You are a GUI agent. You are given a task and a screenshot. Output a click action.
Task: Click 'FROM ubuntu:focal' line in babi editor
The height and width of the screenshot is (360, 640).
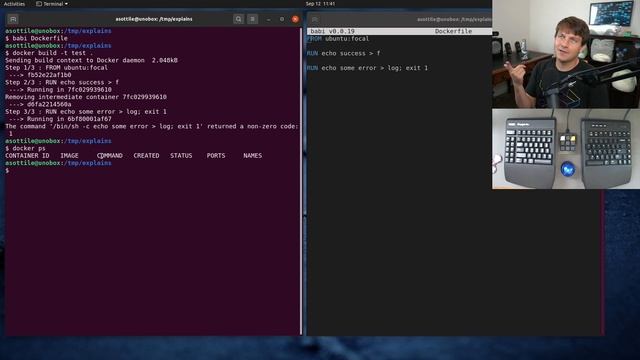(x=338, y=39)
